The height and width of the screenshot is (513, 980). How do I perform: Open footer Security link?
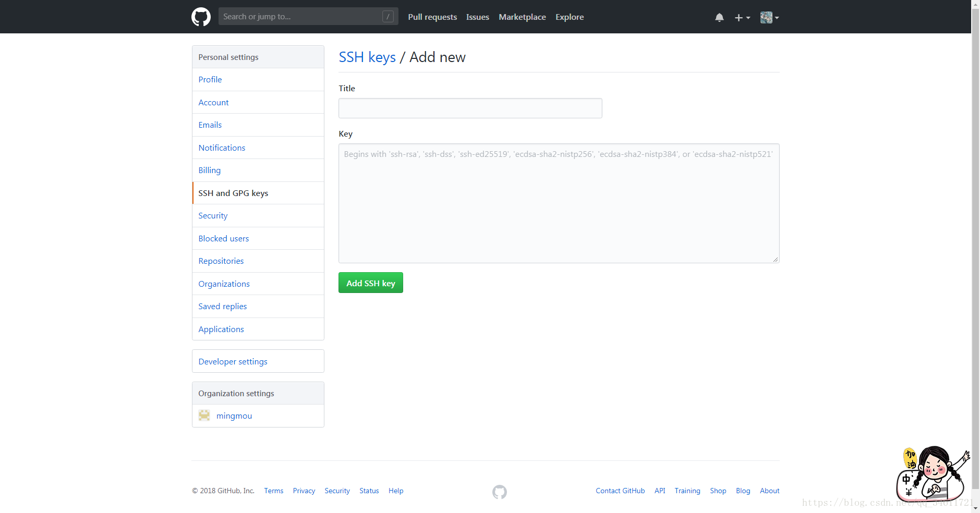(x=337, y=491)
